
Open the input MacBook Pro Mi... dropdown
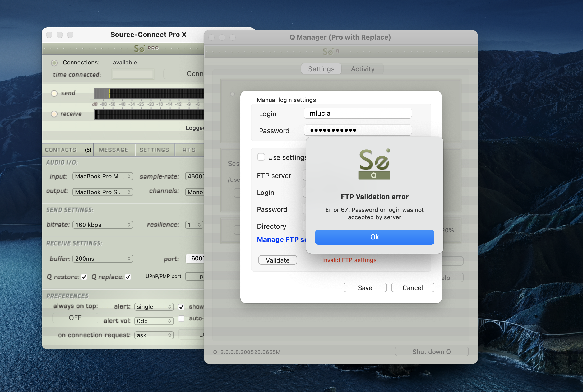click(x=103, y=176)
